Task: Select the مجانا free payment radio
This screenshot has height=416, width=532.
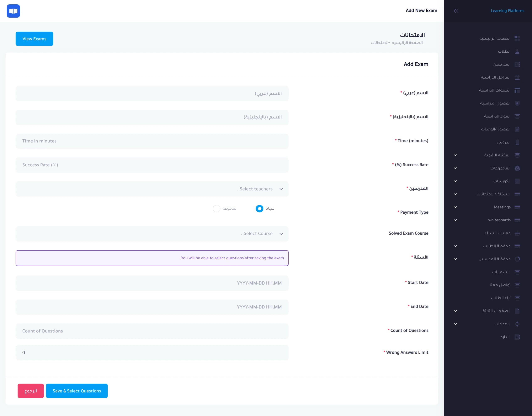Action: 259,208
